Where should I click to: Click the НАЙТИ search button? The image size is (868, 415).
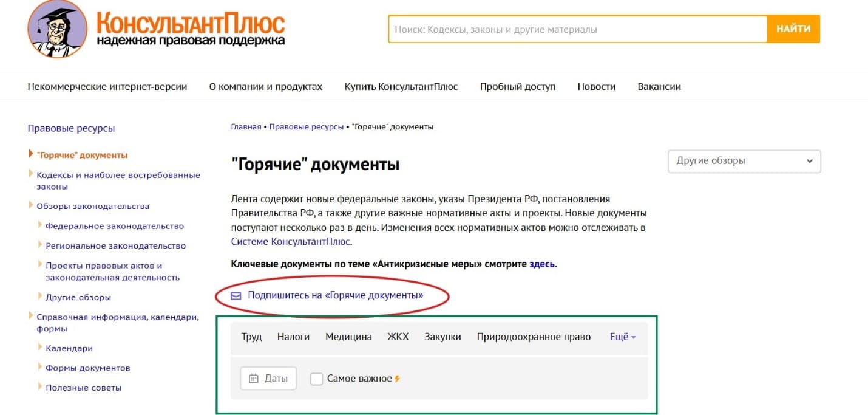pyautogui.click(x=793, y=29)
